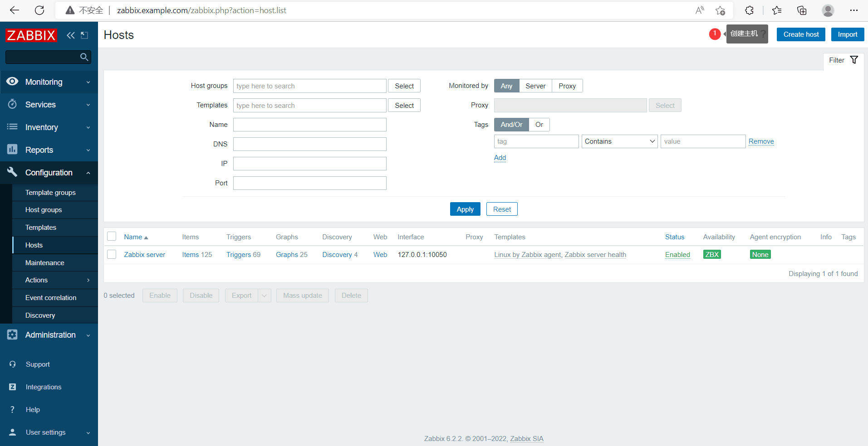Click the Import button
This screenshot has height=446, width=868.
coord(847,34)
